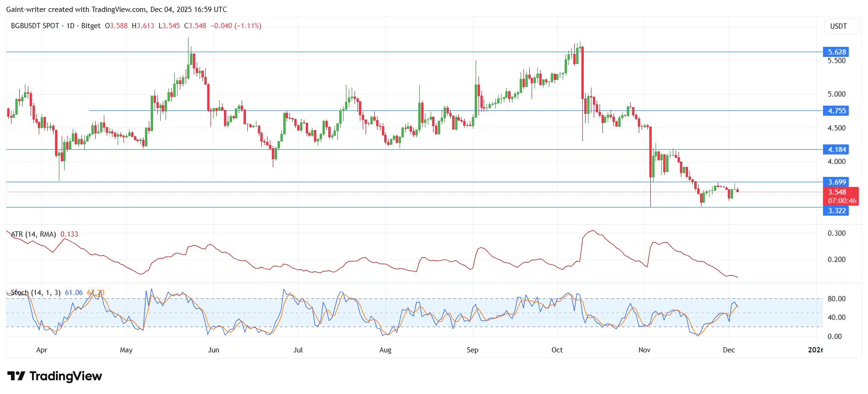The width and height of the screenshot is (868, 394).
Task: Click the Nov label on time axis
Action: tap(644, 350)
